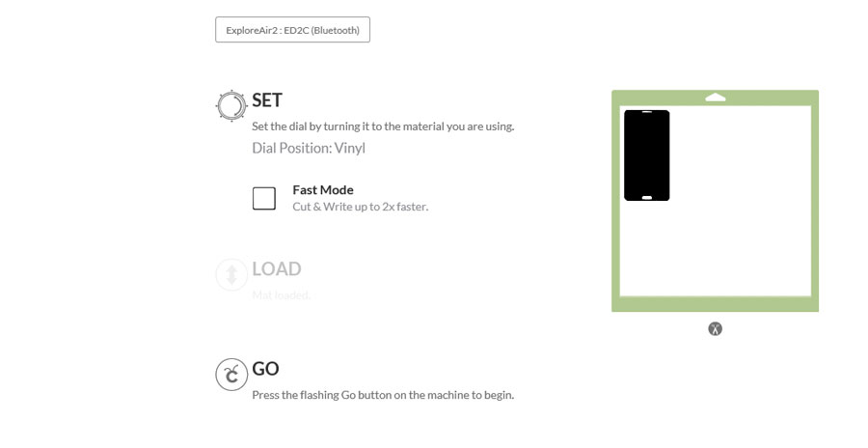Click the mat's top arrow hanger mark
The height and width of the screenshot is (448, 868).
coord(716,98)
